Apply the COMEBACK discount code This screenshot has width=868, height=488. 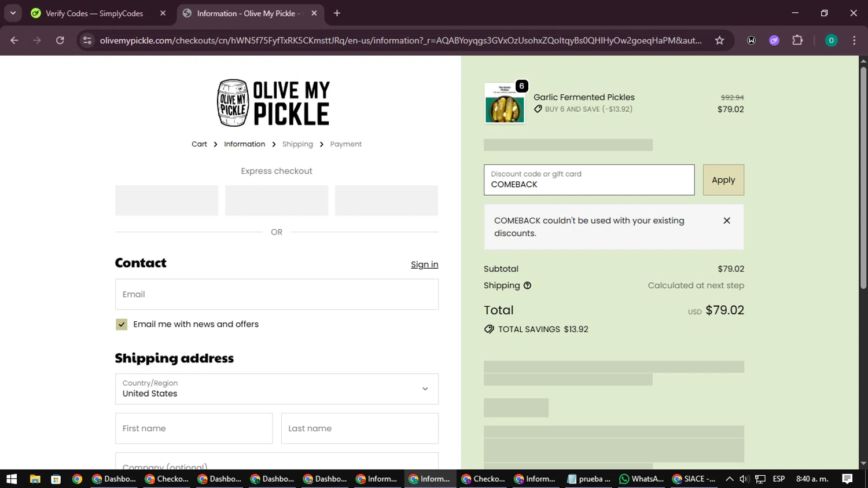click(x=723, y=180)
